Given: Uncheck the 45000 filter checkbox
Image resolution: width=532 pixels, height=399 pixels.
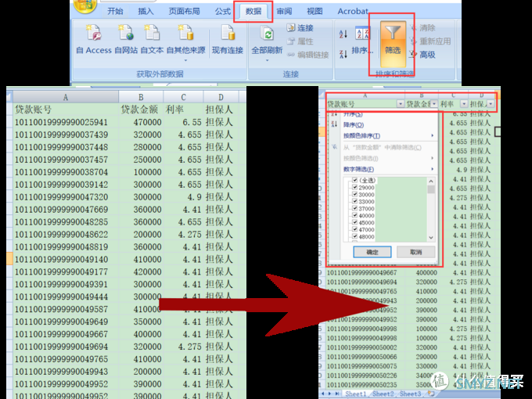Looking at the screenshot, I should pyautogui.click(x=354, y=222).
